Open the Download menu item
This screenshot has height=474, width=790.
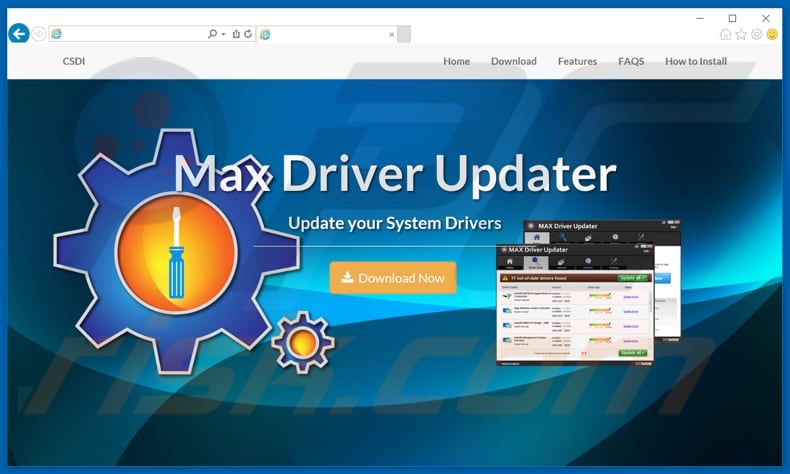click(513, 61)
